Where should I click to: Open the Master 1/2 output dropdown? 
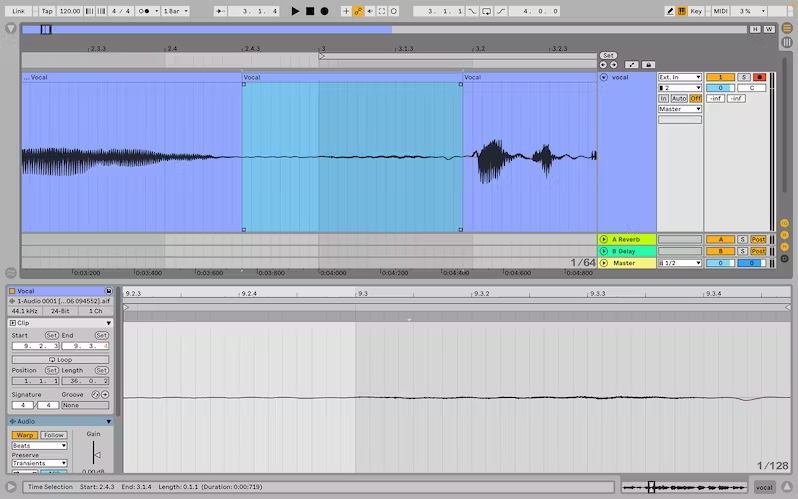pos(680,263)
